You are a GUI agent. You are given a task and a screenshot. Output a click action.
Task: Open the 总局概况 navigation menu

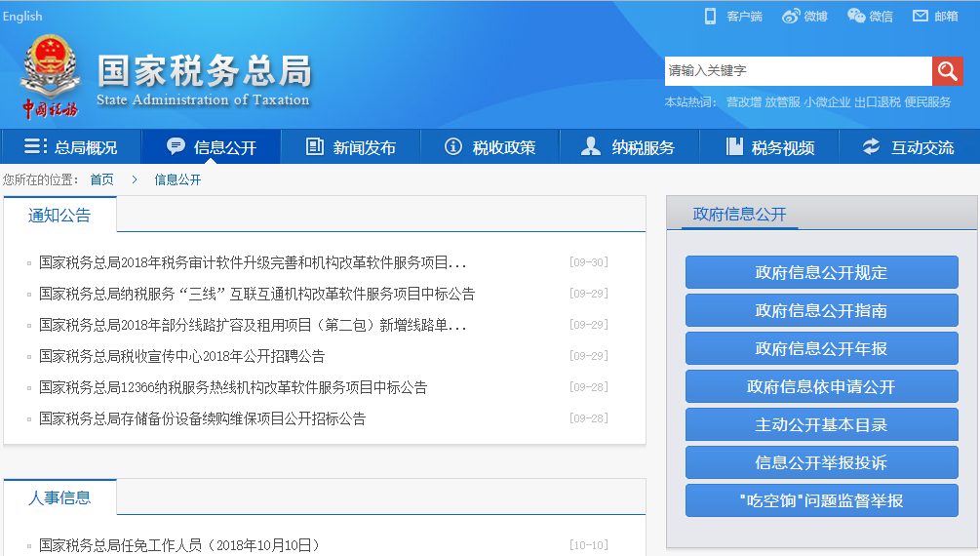click(70, 147)
